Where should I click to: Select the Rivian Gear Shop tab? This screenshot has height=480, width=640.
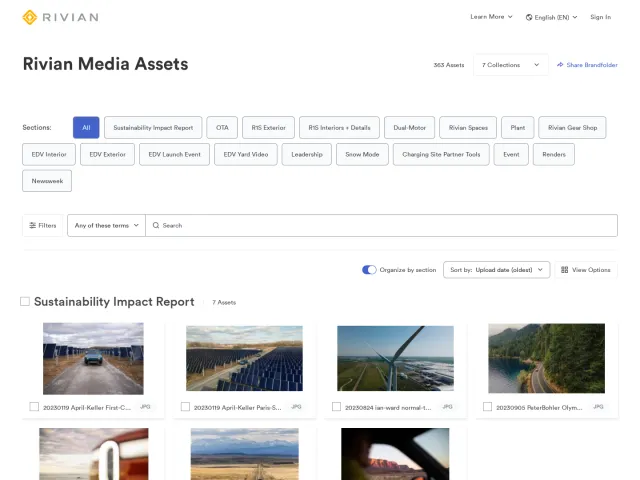click(572, 128)
